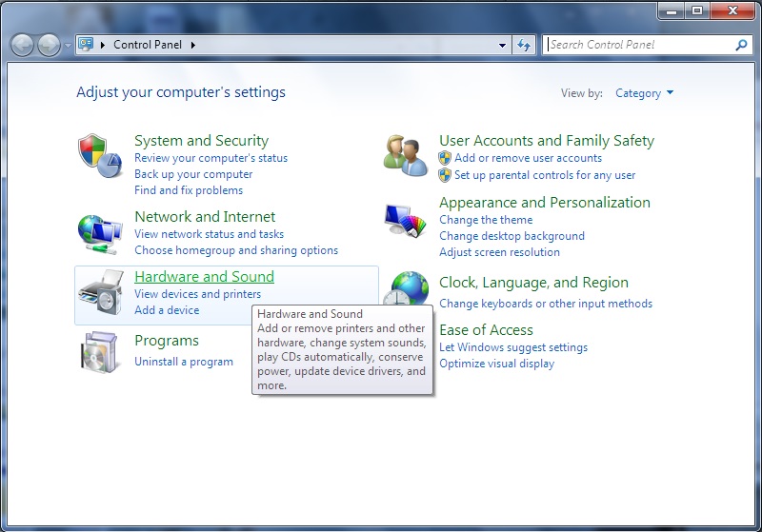
Task: Expand the arrow after Control Panel breadcrumb
Action: (x=192, y=45)
